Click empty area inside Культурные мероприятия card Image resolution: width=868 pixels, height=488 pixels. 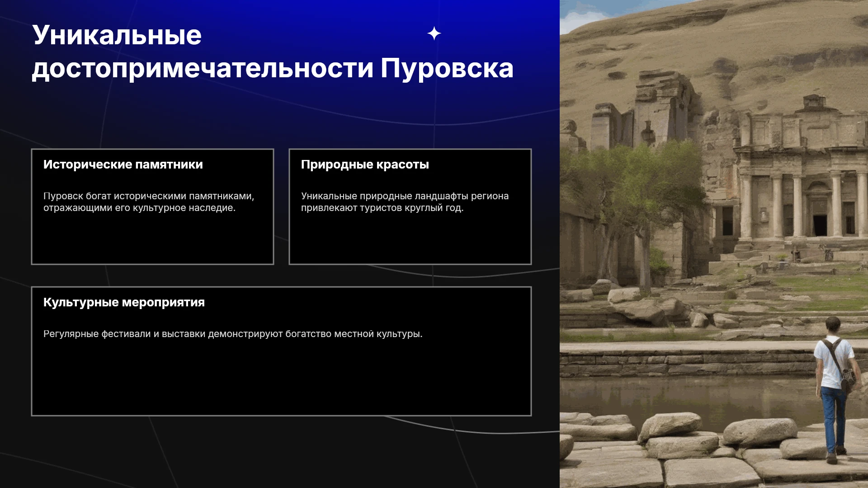click(x=281, y=380)
